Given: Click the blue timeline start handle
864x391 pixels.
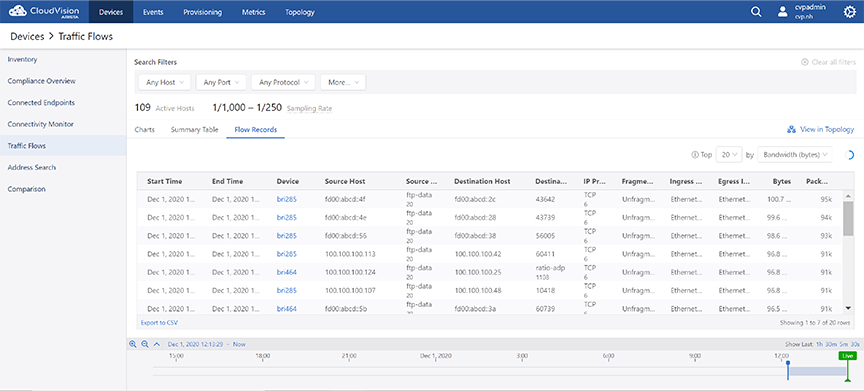Looking at the screenshot, I should (788, 371).
